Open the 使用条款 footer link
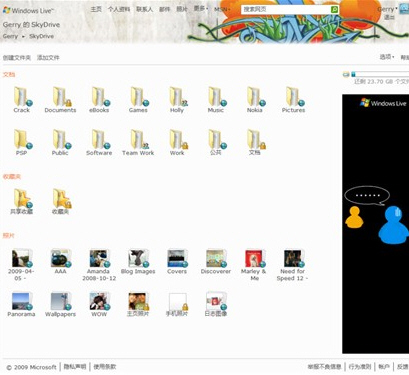 105,367
